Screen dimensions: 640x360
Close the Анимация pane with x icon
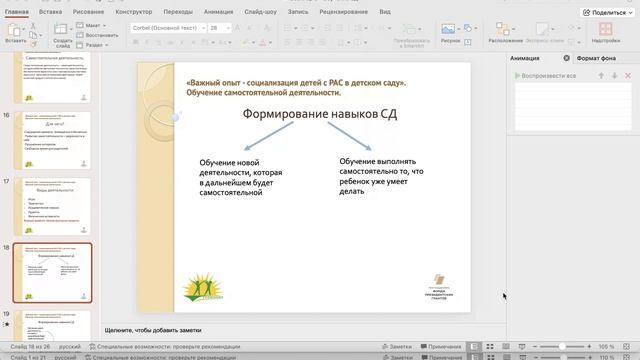[x=567, y=58]
